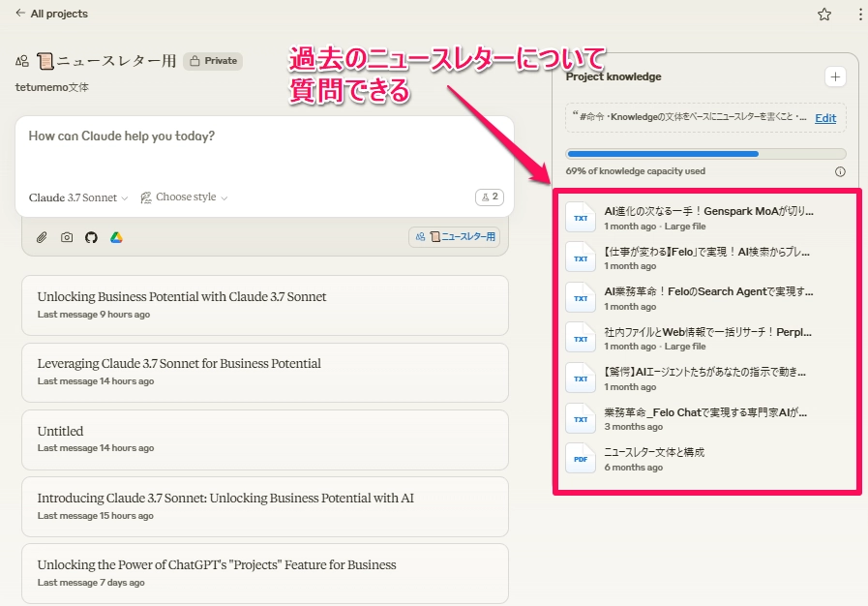Edit the project instructions
868x606 pixels.
point(825,118)
